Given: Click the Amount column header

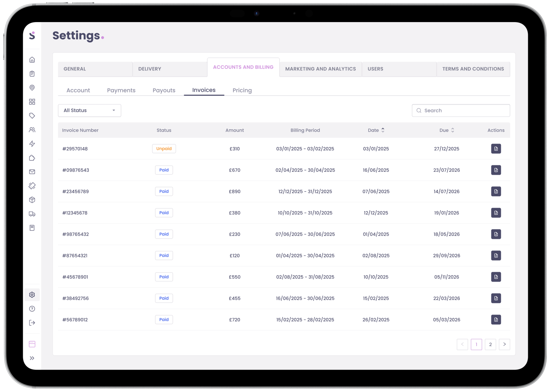Looking at the screenshot, I should coord(235,130).
